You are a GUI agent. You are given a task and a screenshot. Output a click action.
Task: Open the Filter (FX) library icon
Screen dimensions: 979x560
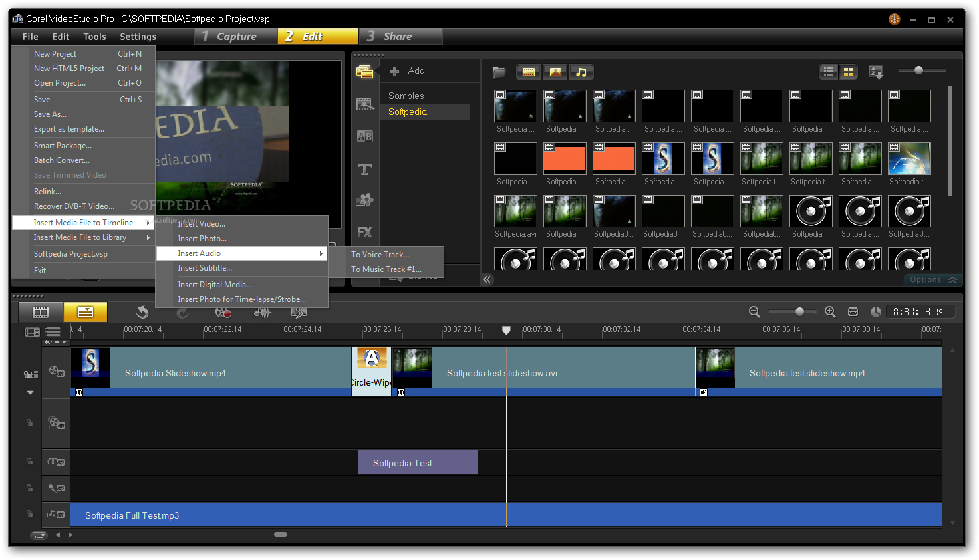click(364, 233)
